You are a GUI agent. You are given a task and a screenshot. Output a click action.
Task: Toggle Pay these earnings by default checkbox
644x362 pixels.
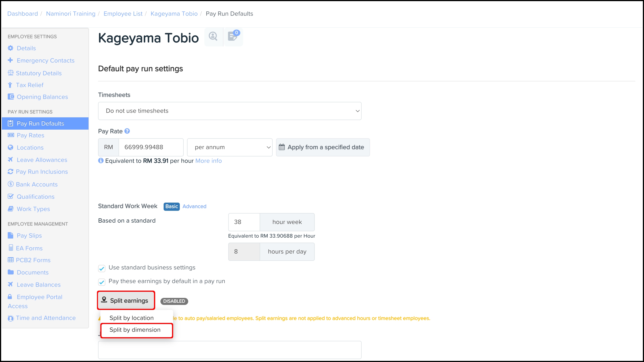(x=102, y=282)
